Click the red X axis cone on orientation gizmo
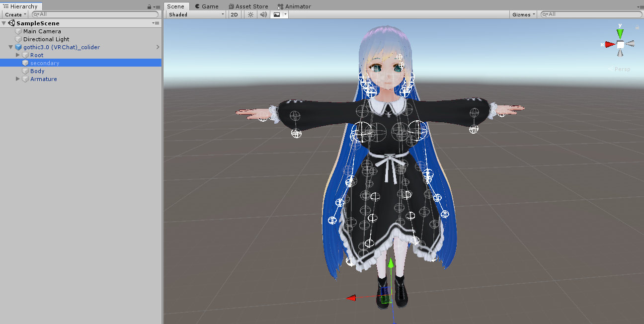The image size is (644, 324). [610, 44]
